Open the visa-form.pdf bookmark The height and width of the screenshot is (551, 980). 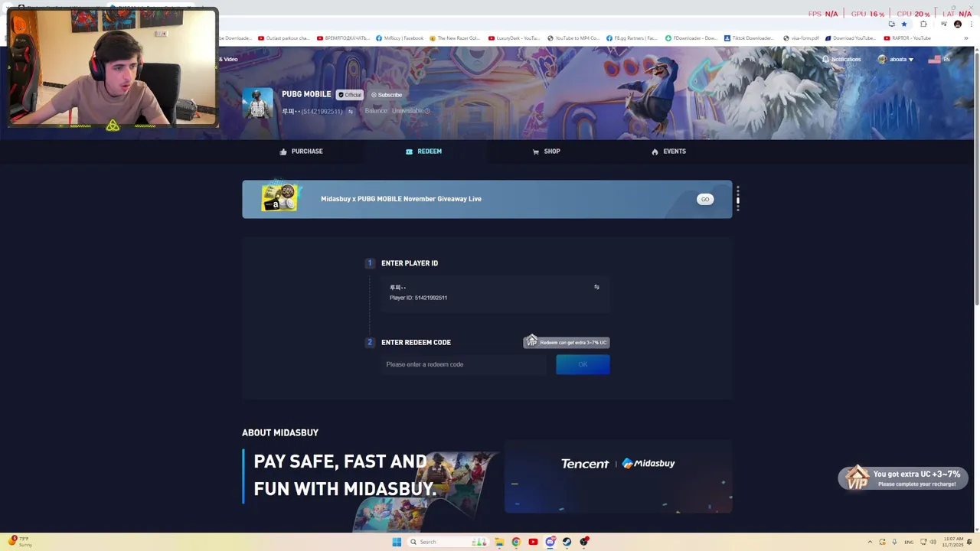pos(801,38)
